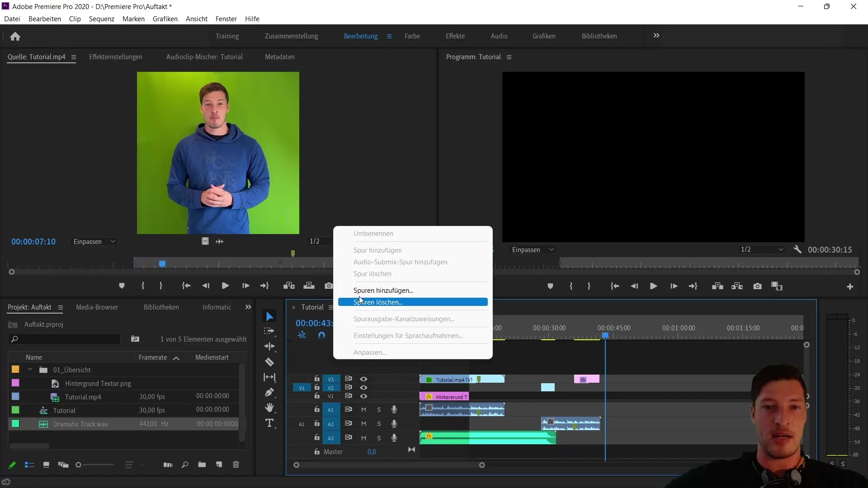This screenshot has height=488, width=868.
Task: Open Program monitor button editor plus
Action: 850,287
